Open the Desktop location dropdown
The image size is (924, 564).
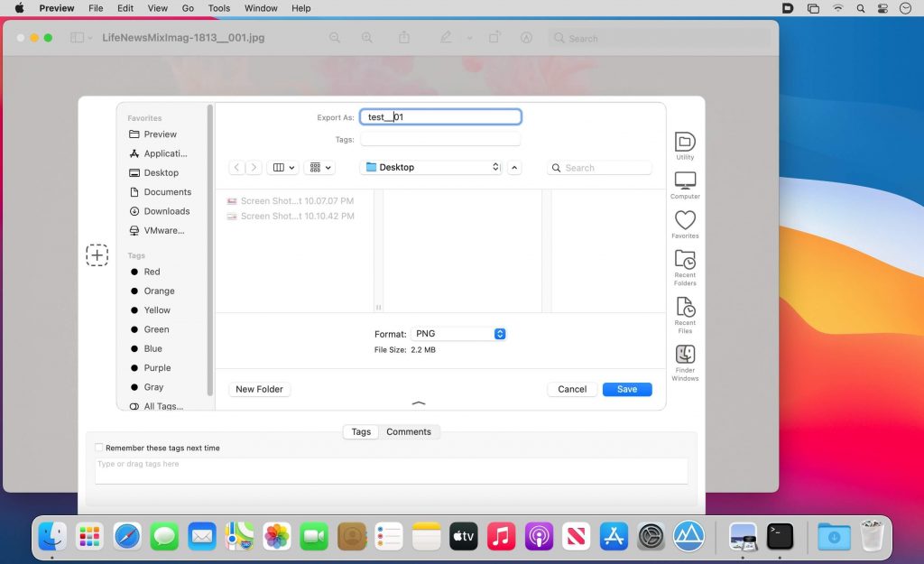point(430,167)
